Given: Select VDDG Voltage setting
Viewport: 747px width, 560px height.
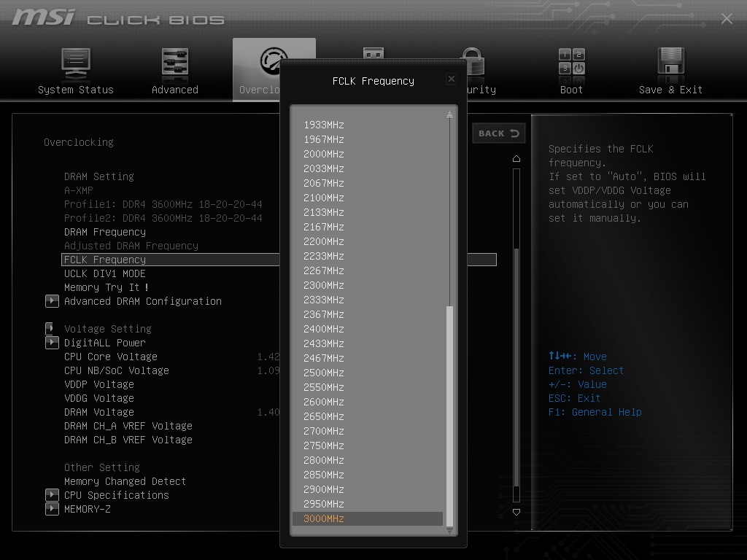Looking at the screenshot, I should [x=99, y=397].
